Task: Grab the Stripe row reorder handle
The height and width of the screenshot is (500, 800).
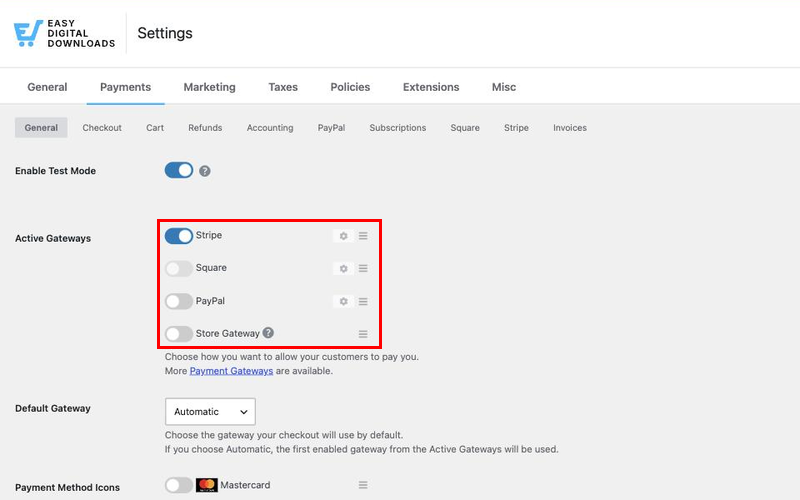Action: (363, 236)
